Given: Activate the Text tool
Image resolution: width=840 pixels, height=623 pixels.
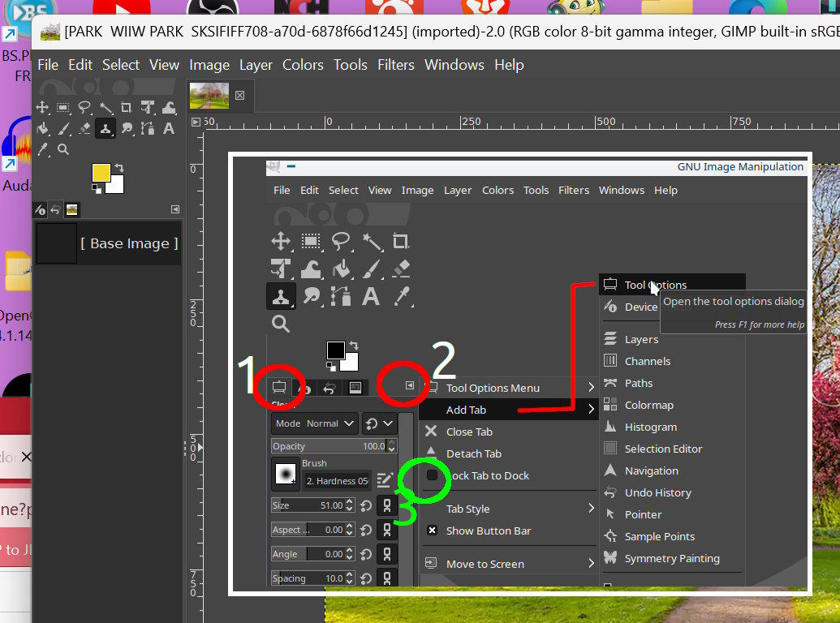Looking at the screenshot, I should coord(169,128).
